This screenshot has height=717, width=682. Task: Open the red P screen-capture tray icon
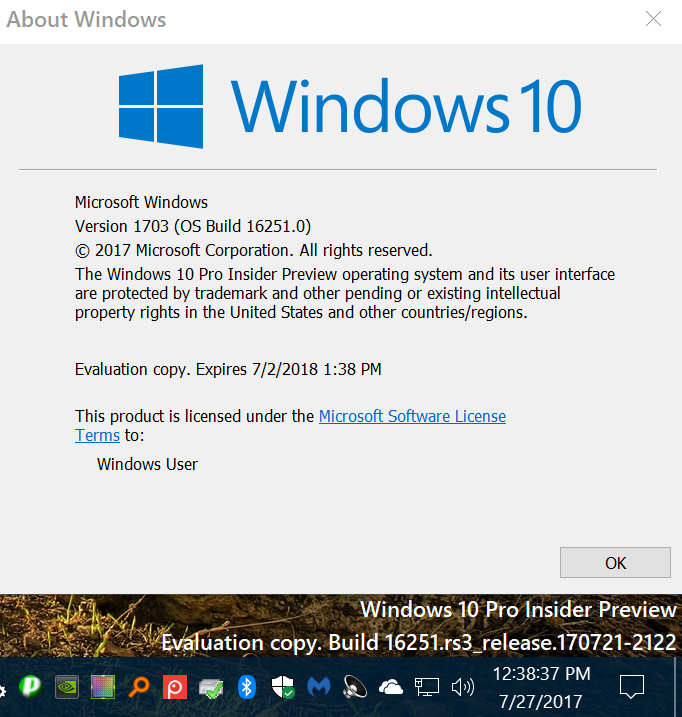coord(175,687)
